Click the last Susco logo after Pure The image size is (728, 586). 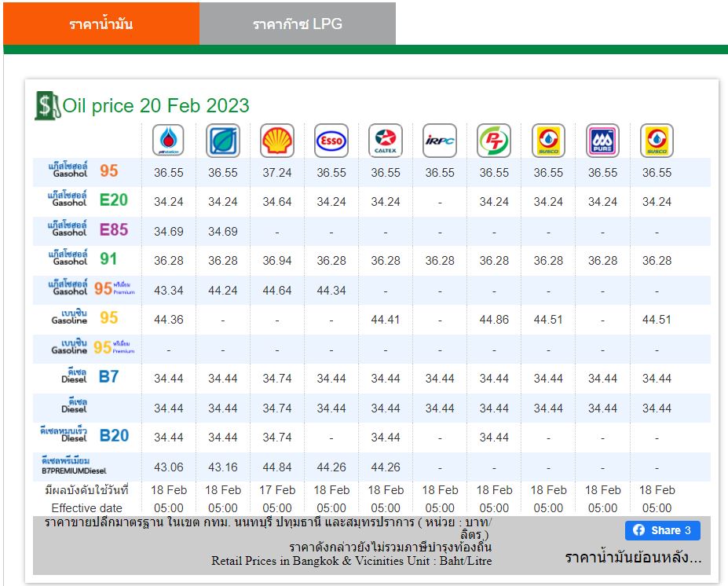(x=657, y=141)
